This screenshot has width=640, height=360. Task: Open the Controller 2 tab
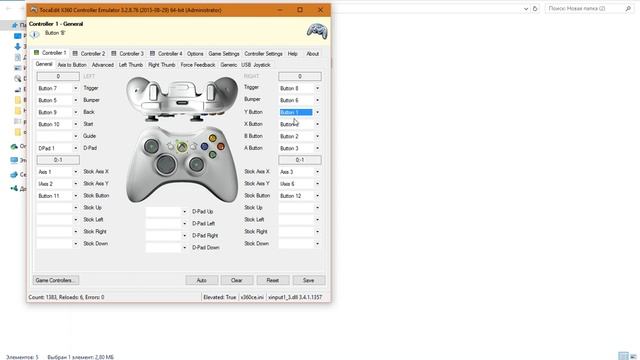coord(89,53)
